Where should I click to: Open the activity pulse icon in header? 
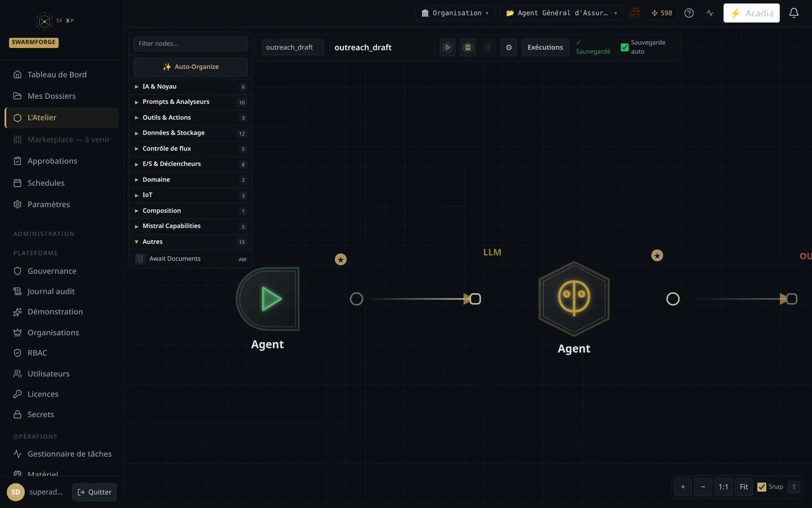(710, 13)
